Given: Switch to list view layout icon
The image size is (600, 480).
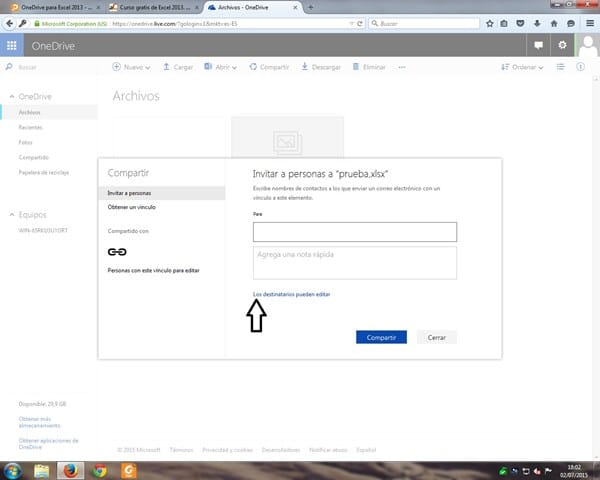Looking at the screenshot, I should [560, 67].
